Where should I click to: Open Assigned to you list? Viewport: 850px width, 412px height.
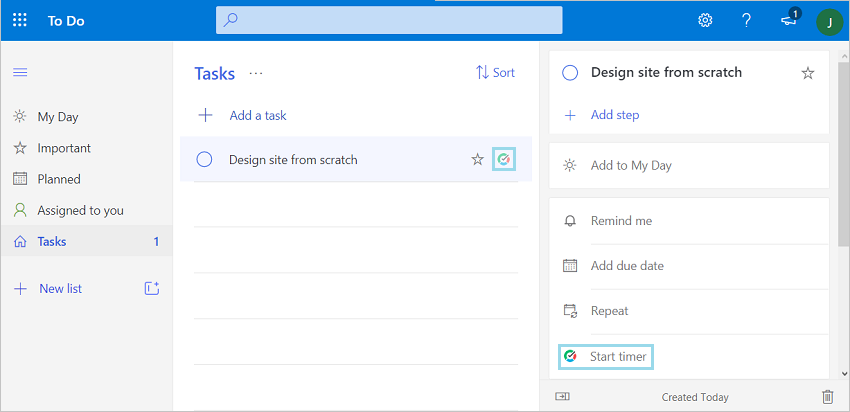click(87, 210)
